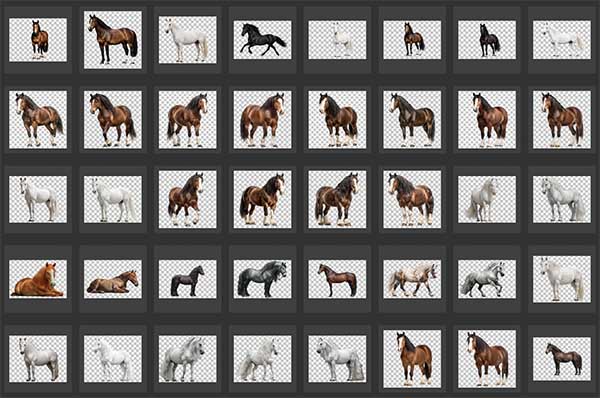Open the chestnut horse lying down thumbnail

pos(38,279)
